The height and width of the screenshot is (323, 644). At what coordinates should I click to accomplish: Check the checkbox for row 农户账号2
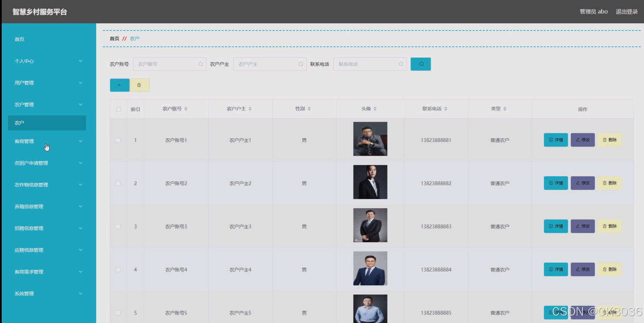(118, 183)
